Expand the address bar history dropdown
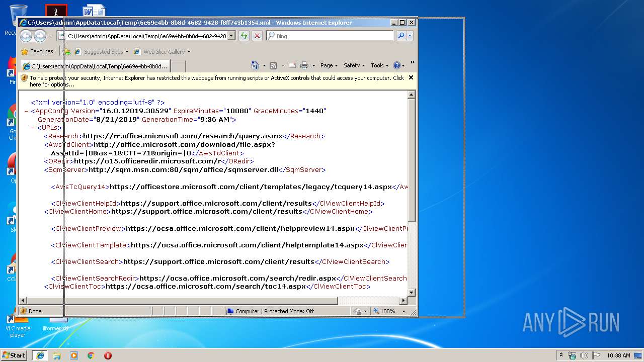The height and width of the screenshot is (362, 644). click(x=231, y=36)
